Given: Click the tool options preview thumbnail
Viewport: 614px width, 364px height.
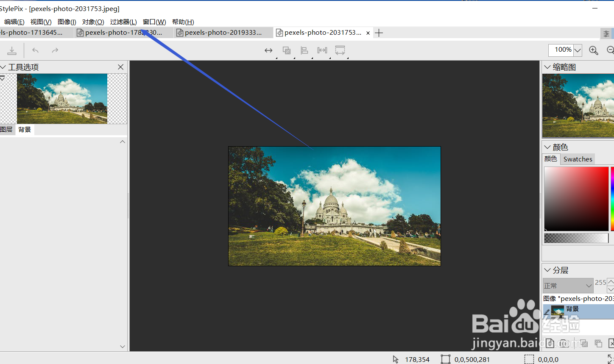Looking at the screenshot, I should click(x=62, y=99).
